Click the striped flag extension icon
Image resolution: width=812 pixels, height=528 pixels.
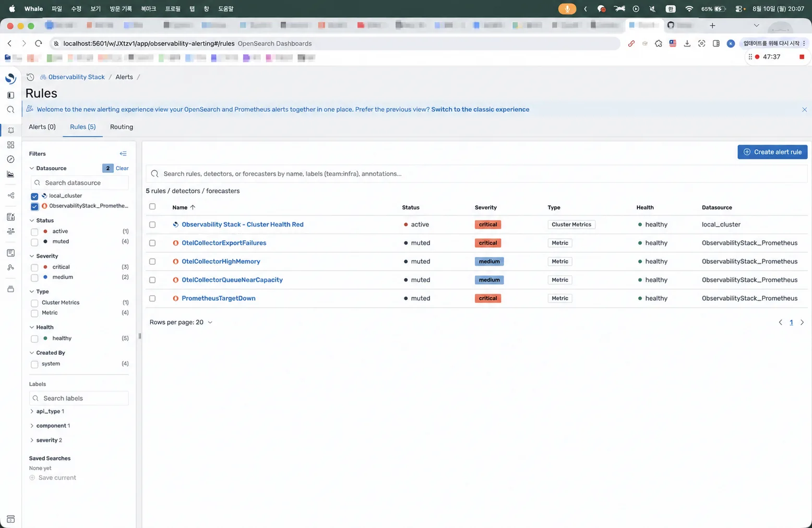point(673,43)
